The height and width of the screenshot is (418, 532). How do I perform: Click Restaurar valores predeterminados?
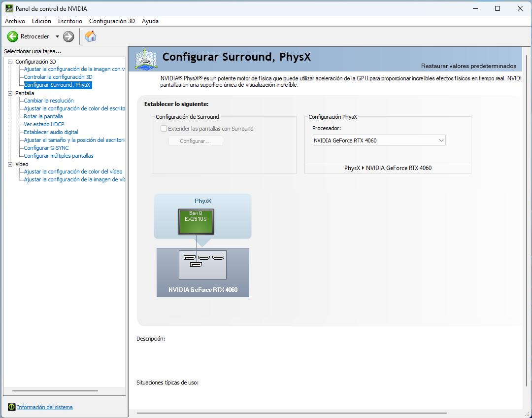(x=468, y=66)
